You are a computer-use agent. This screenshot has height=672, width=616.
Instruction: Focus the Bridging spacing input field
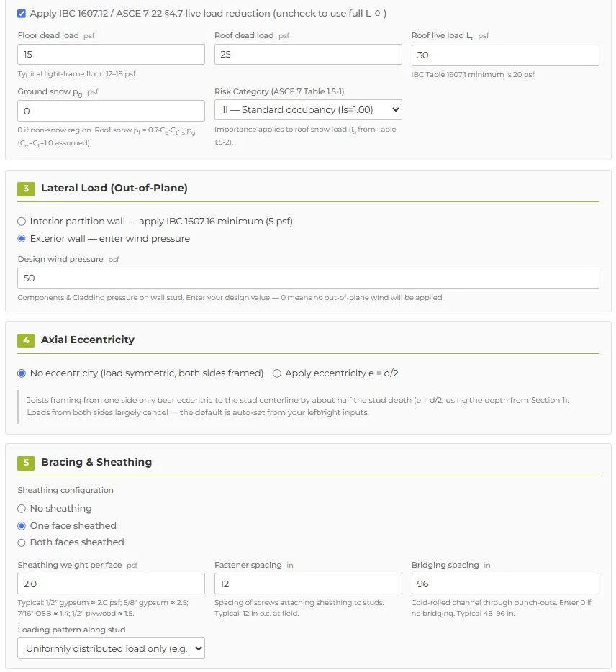click(505, 584)
